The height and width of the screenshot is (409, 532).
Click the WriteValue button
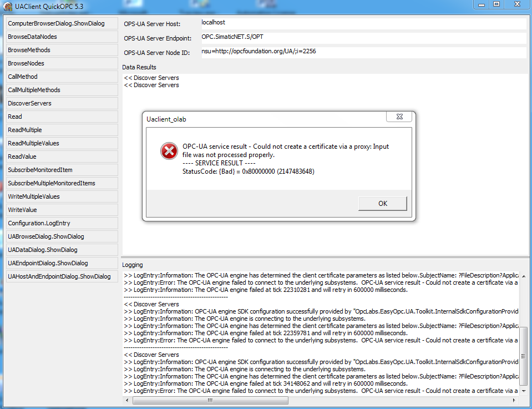pos(62,210)
